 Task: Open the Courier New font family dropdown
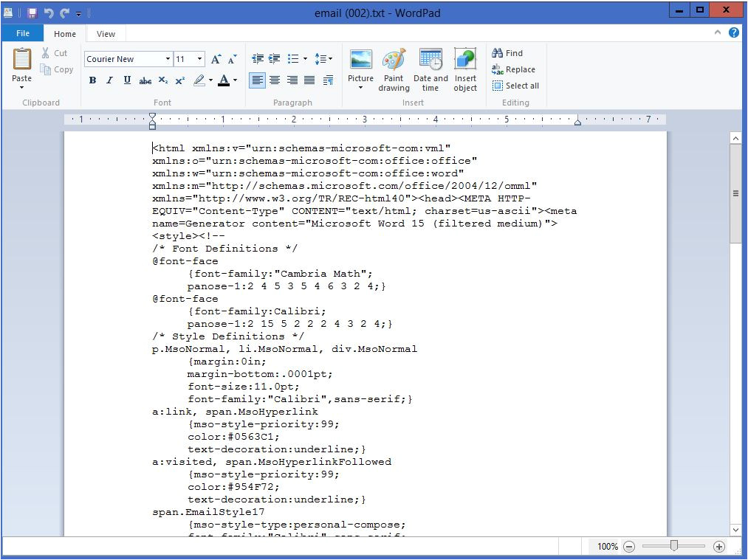click(168, 59)
